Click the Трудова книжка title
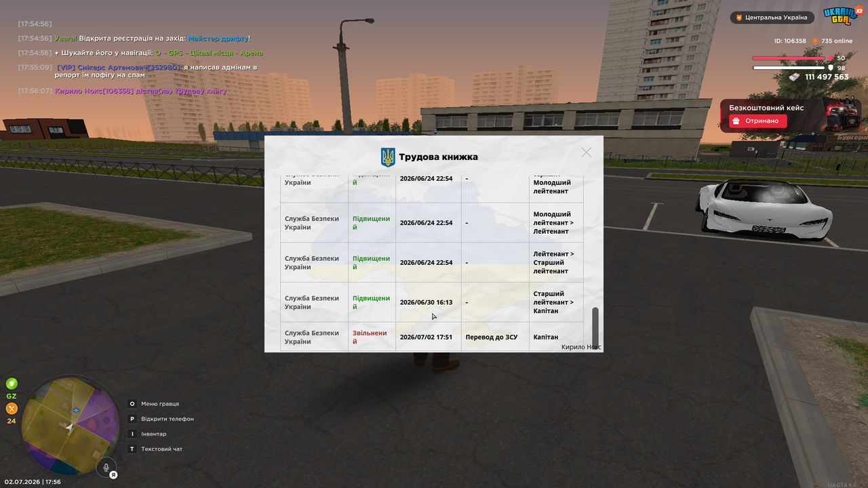Screen dimensions: 868x488 click(438, 157)
